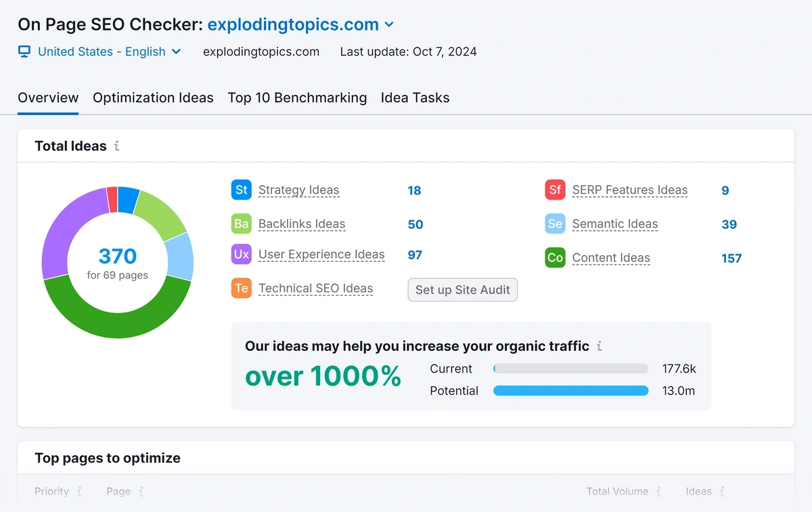Open the Backlinks Ideas link
Image resolution: width=812 pixels, height=512 pixels.
pyautogui.click(x=302, y=224)
